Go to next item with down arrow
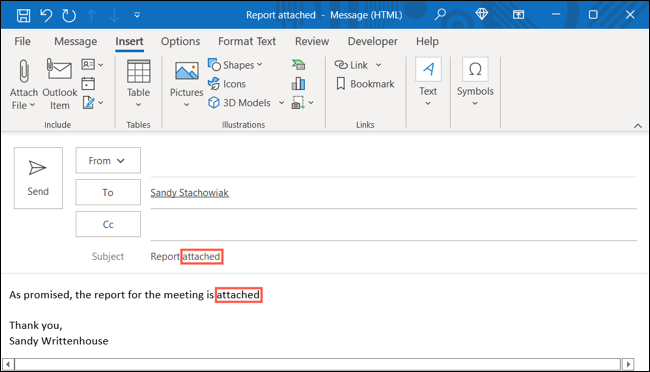650x372 pixels. (x=114, y=15)
